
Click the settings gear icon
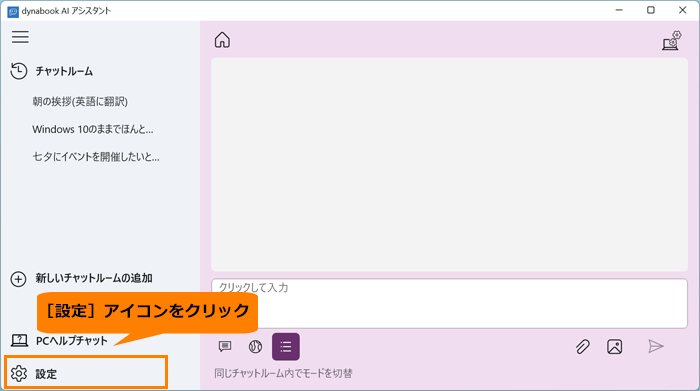tap(19, 374)
